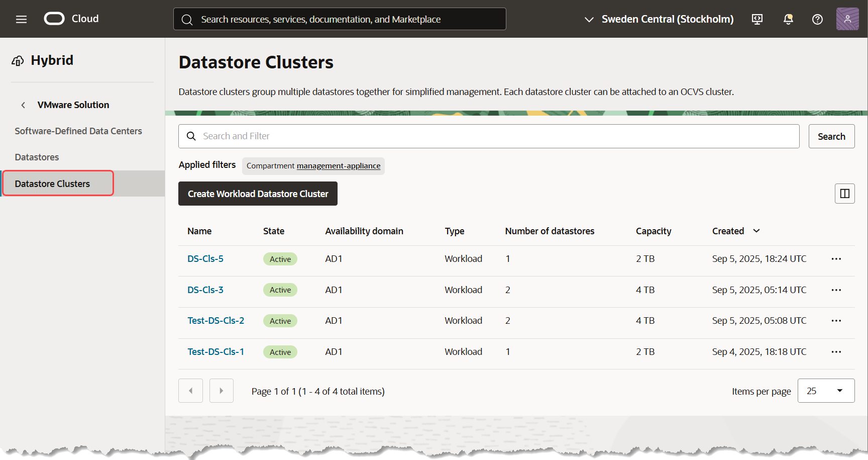Open the DS-Cls-3 datastore cluster
The height and width of the screenshot is (460, 868).
[x=205, y=290]
